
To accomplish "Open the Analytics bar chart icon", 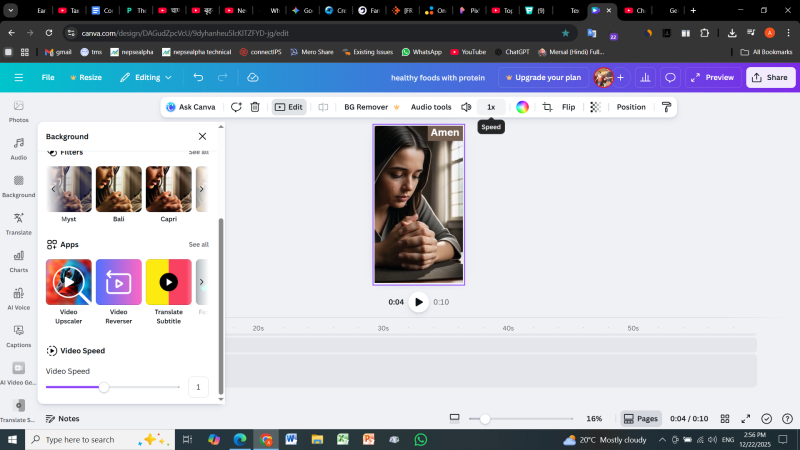I will [x=645, y=77].
